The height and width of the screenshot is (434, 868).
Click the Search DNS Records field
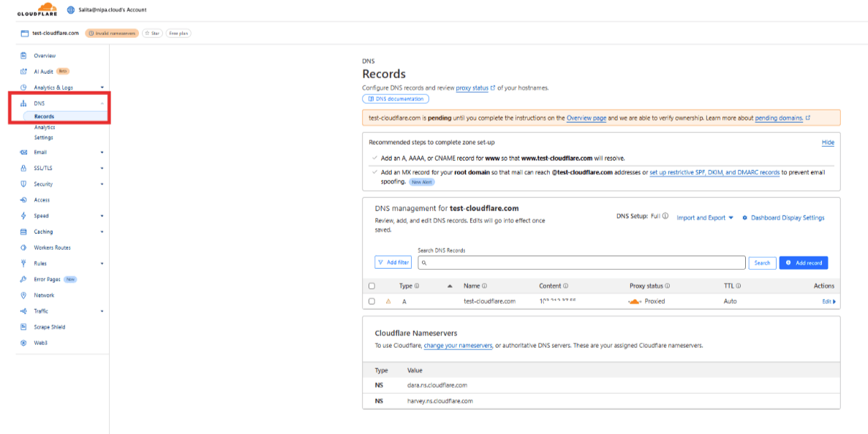point(582,262)
